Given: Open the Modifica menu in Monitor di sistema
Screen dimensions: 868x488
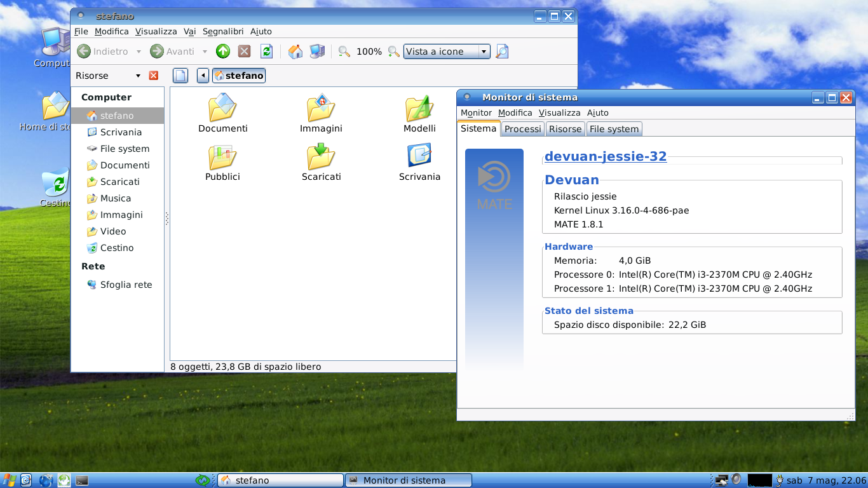Looking at the screenshot, I should coord(515,112).
